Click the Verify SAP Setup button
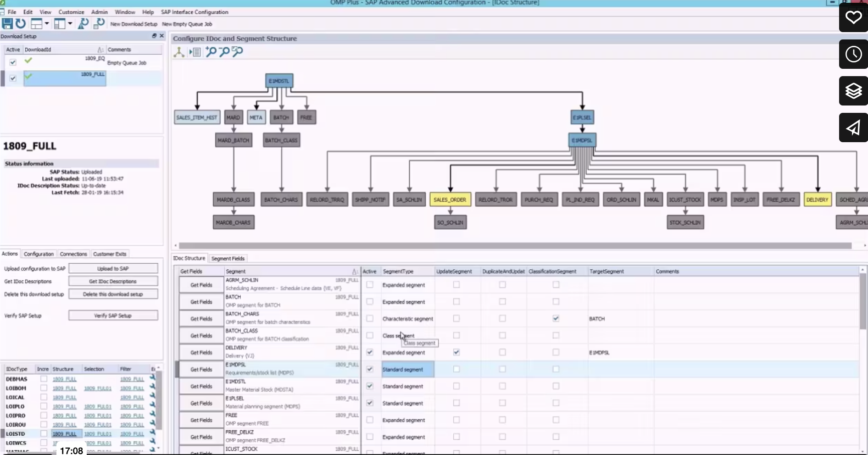The height and width of the screenshot is (455, 868). [x=113, y=316]
